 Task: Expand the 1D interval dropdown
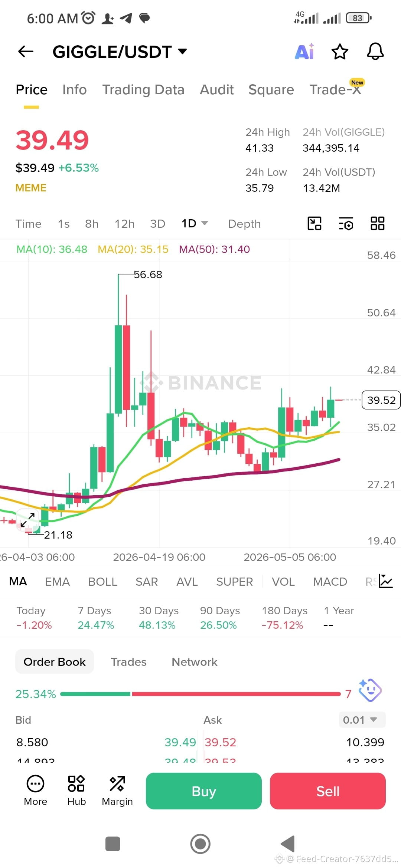pos(195,224)
